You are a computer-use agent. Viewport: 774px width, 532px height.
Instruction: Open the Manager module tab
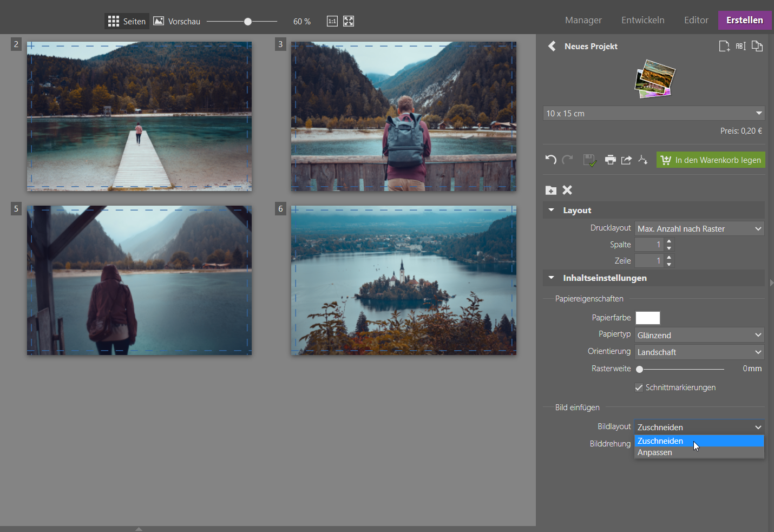click(583, 20)
